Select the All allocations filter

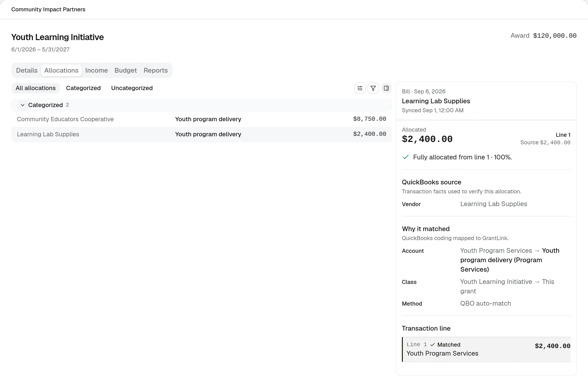pyautogui.click(x=36, y=88)
